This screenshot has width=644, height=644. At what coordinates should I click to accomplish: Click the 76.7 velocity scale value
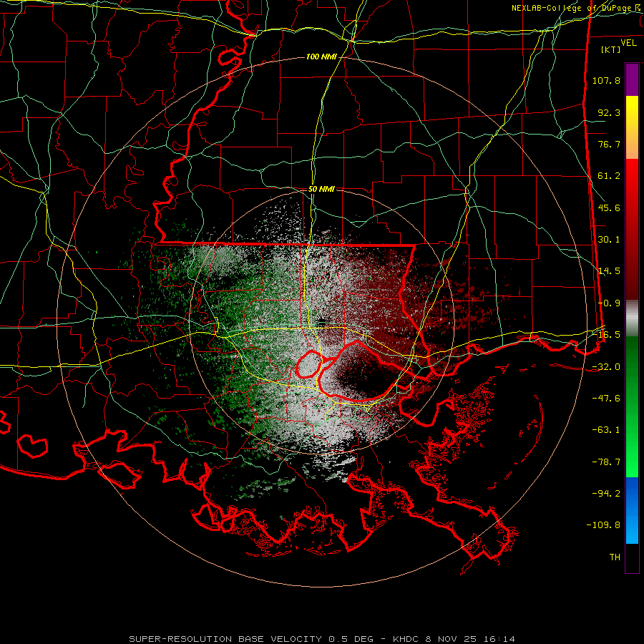point(609,144)
